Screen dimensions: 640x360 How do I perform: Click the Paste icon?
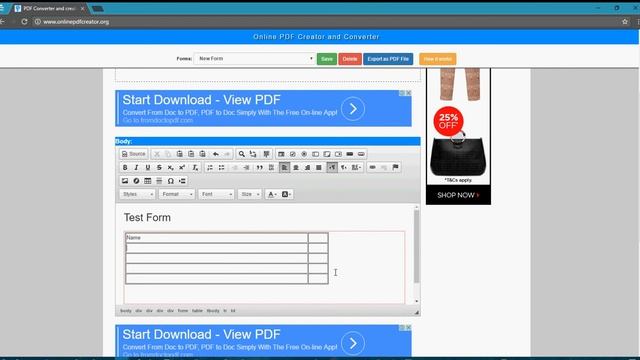pyautogui.click(x=180, y=154)
